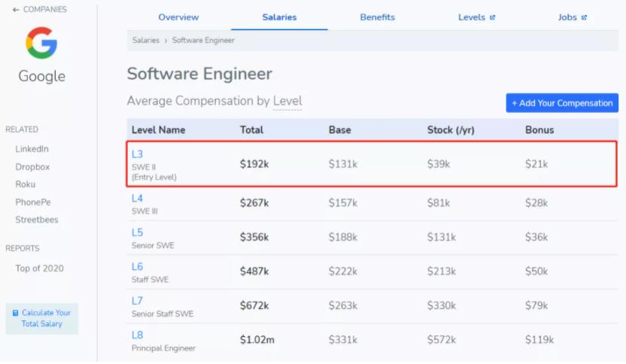Click the Senior Staff SWE label
The height and width of the screenshot is (364, 626).
pyautogui.click(x=162, y=314)
